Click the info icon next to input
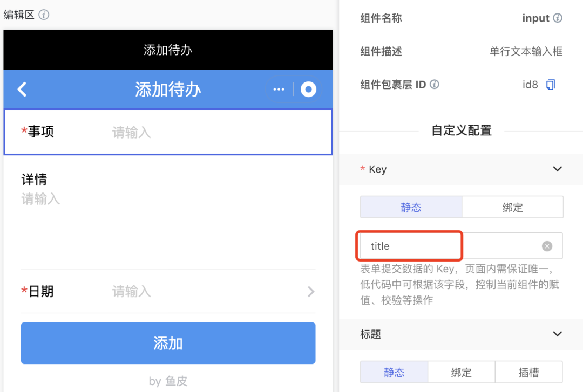The width and height of the screenshot is (583, 392). (558, 18)
